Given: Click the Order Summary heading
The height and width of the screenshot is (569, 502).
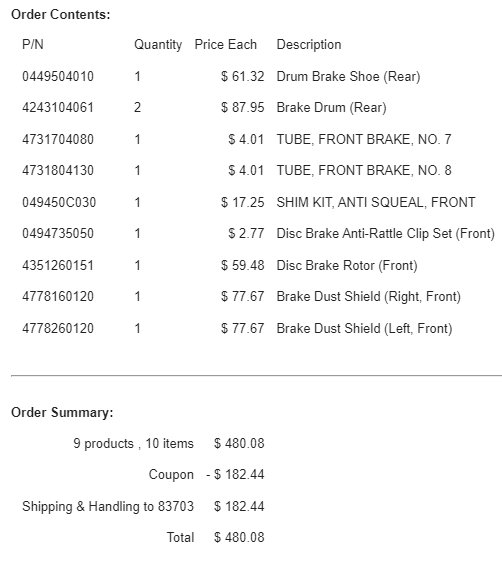Looking at the screenshot, I should click(x=62, y=413).
